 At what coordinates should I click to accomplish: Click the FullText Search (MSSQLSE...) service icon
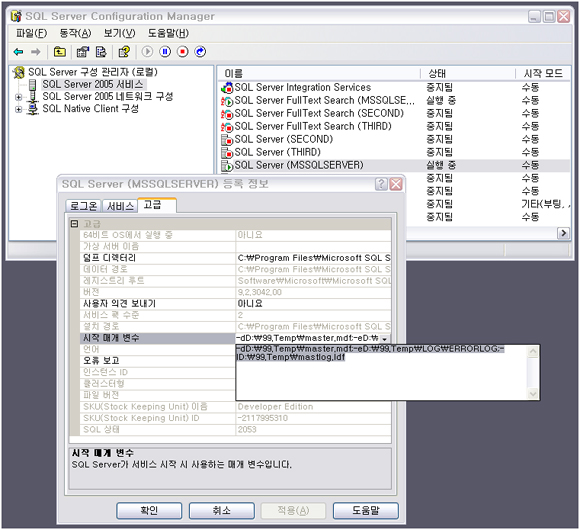[x=227, y=101]
